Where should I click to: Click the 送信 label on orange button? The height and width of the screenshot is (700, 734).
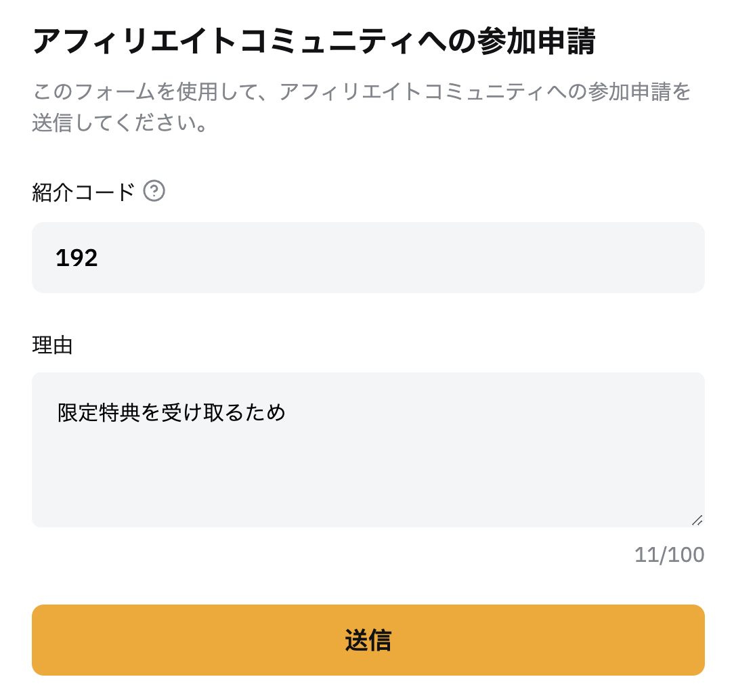point(368,640)
